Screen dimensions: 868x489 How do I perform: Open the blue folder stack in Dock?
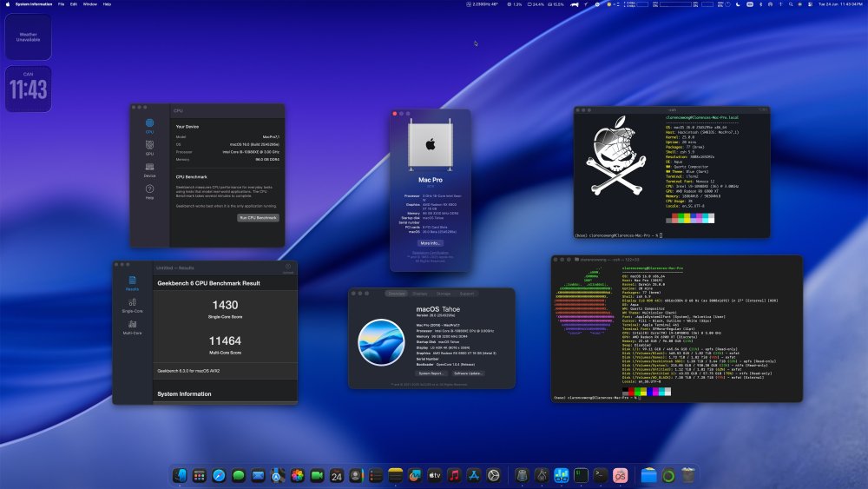tap(648, 475)
